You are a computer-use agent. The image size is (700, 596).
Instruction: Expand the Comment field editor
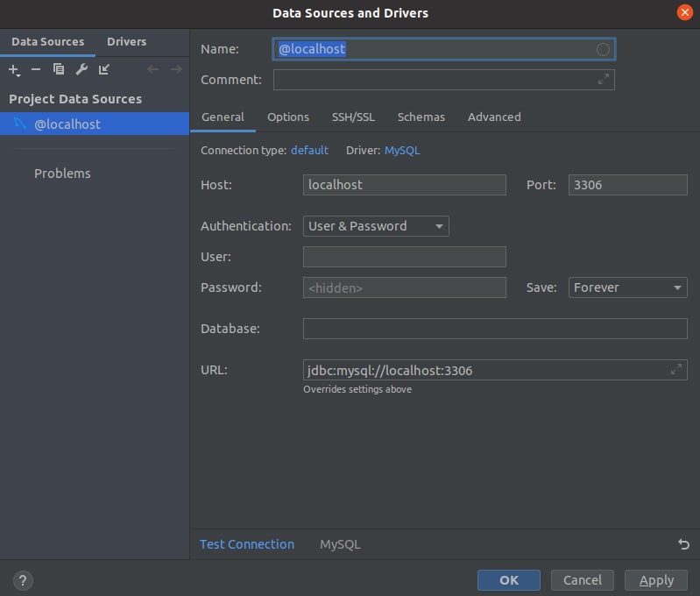click(604, 80)
